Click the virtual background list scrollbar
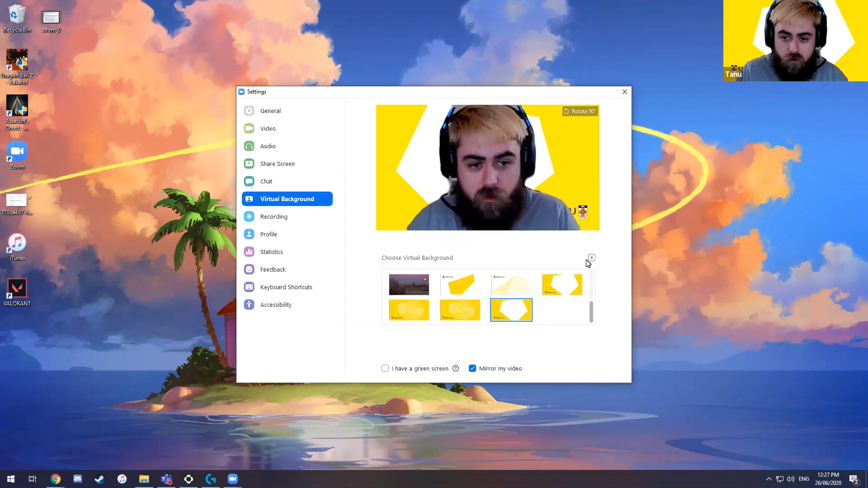Viewport: 868px width, 488px height. click(x=591, y=311)
